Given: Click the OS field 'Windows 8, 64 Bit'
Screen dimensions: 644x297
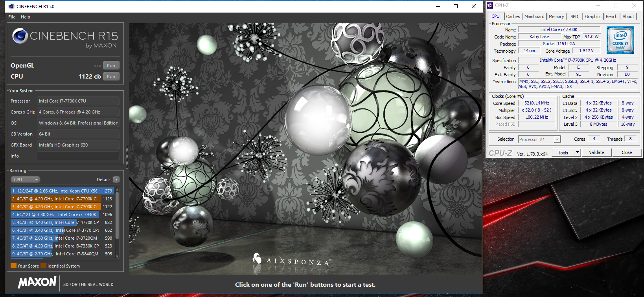Looking at the screenshot, I should click(x=78, y=123).
